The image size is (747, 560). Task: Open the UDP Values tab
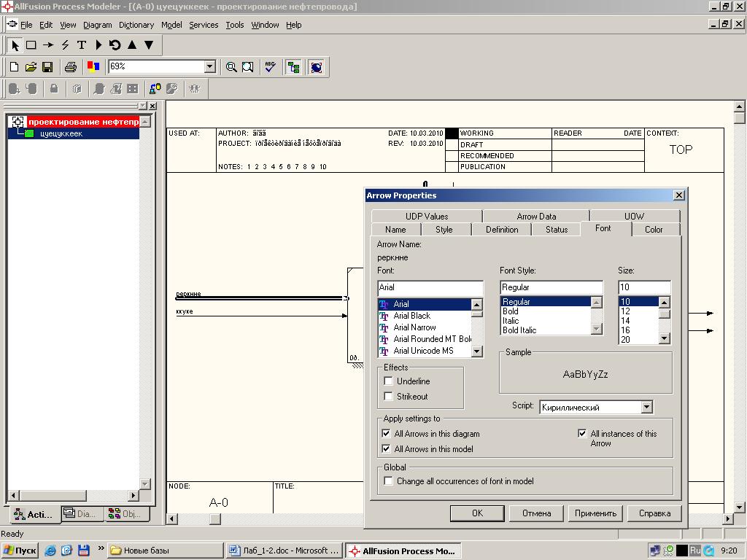coord(426,216)
